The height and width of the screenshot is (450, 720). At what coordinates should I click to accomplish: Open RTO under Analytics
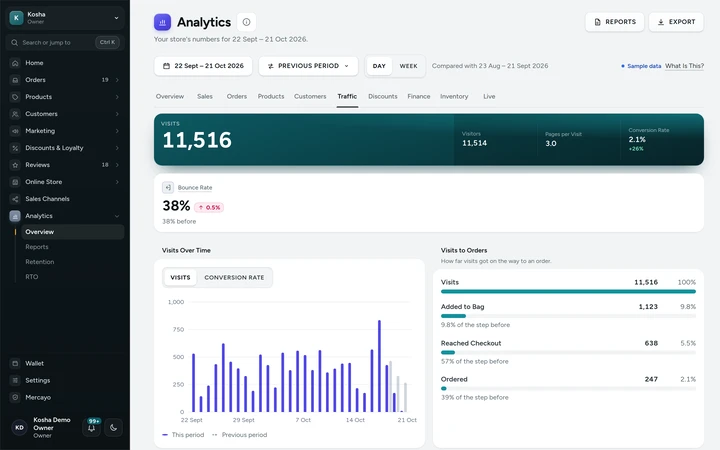pyautogui.click(x=32, y=277)
